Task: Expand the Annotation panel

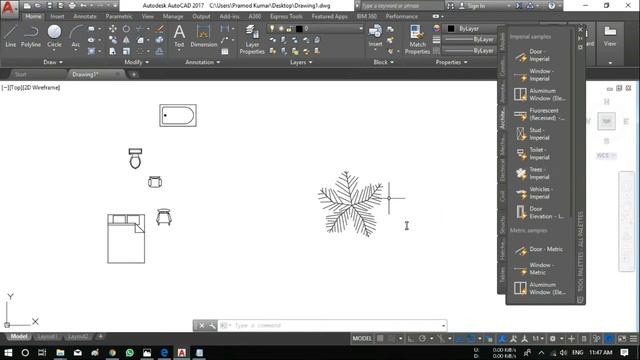Action: [203, 62]
